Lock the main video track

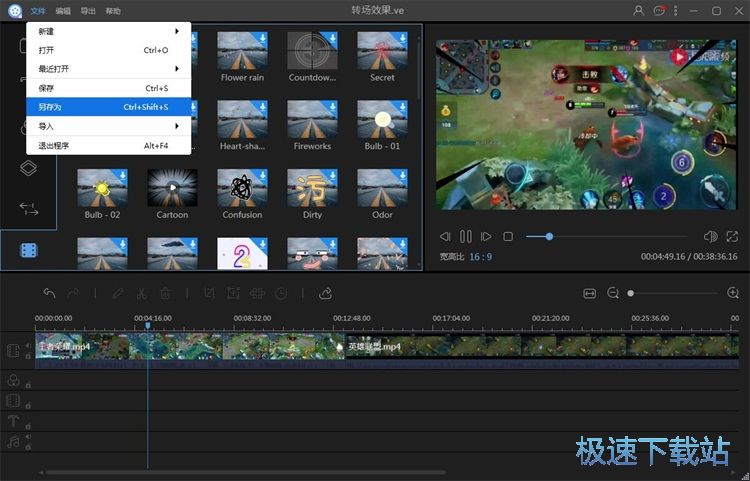point(28,356)
